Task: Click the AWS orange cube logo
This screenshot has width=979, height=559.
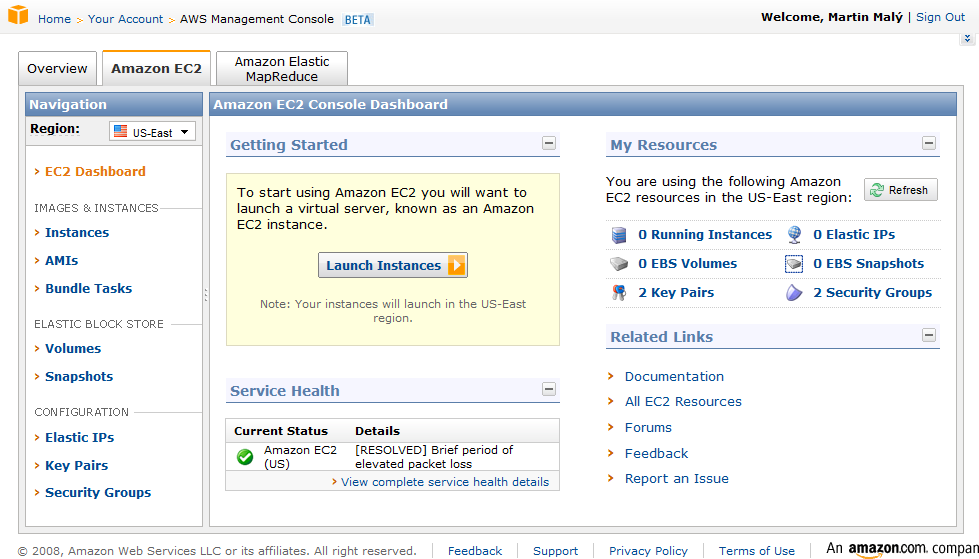Action: click(x=18, y=16)
